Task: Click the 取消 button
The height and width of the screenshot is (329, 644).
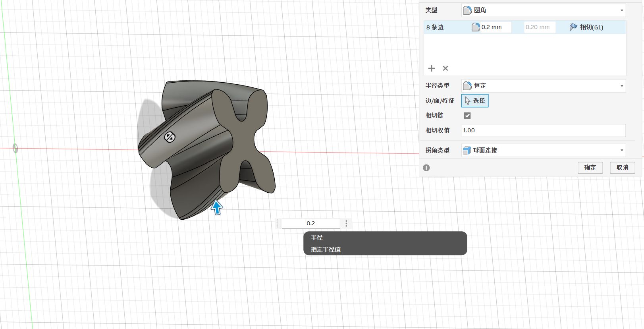Action: click(622, 168)
